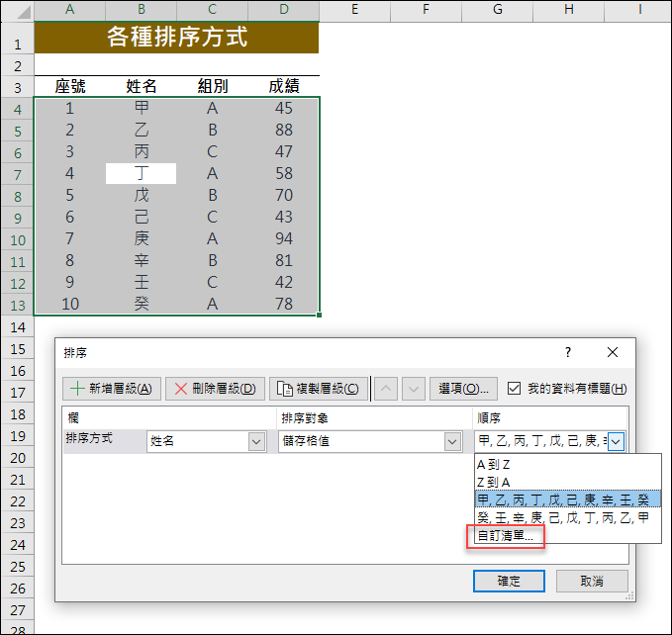Click the 新增層級 add level button
672x635 pixels.
[x=112, y=389]
